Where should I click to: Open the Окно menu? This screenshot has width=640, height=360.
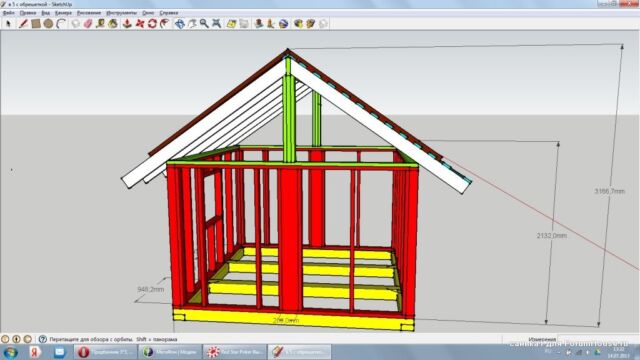(x=148, y=13)
